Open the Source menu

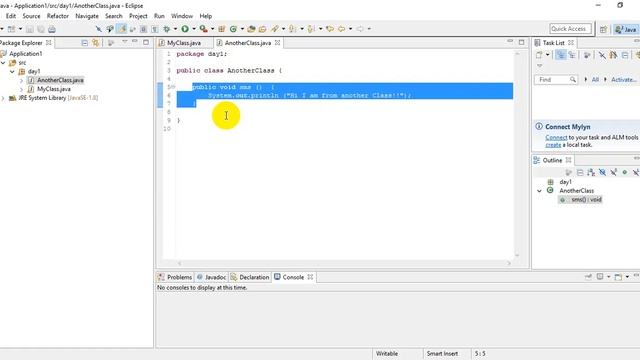point(31,16)
